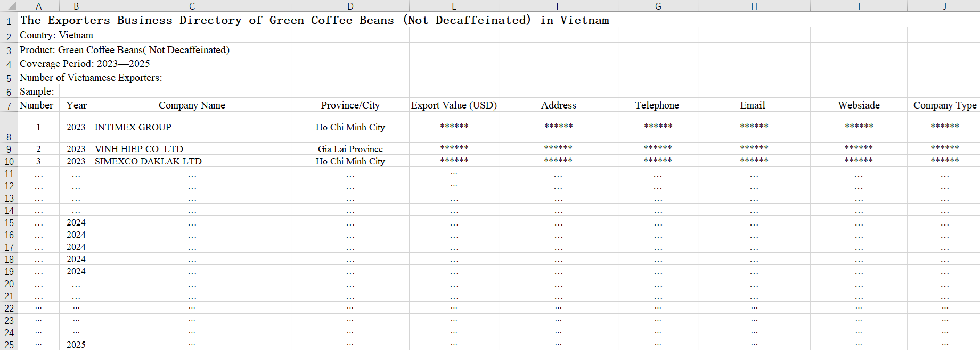Select the 2025 year cell in row 25
This screenshot has height=350, width=980.
click(x=76, y=345)
